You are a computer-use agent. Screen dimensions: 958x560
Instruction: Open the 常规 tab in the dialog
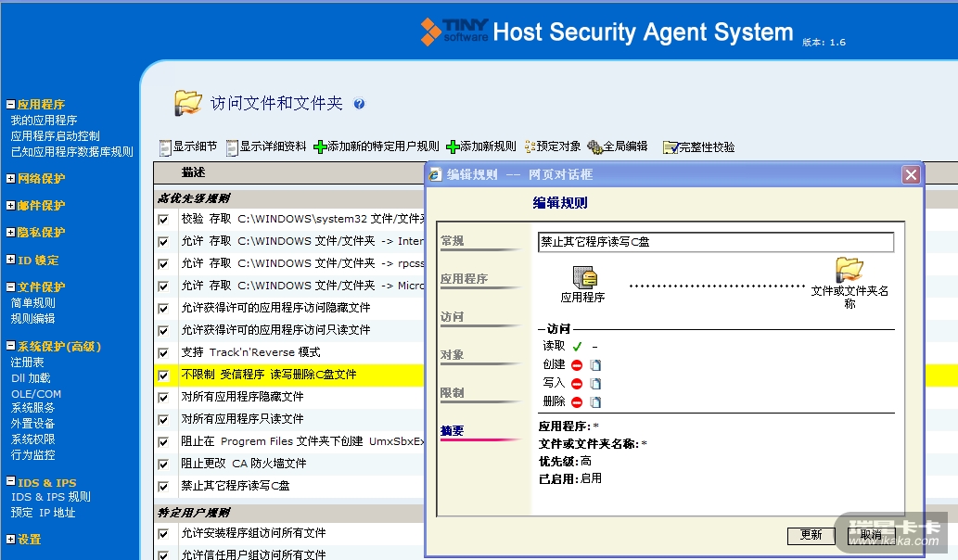[453, 241]
